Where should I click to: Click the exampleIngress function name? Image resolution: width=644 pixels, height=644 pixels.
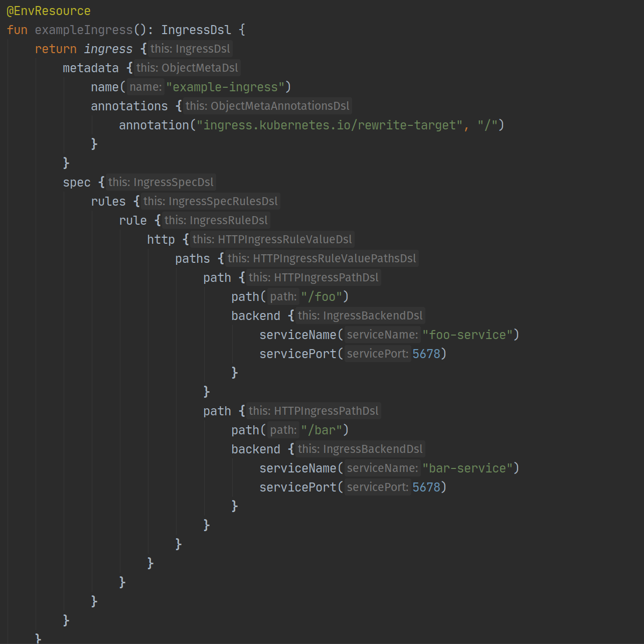coord(83,30)
